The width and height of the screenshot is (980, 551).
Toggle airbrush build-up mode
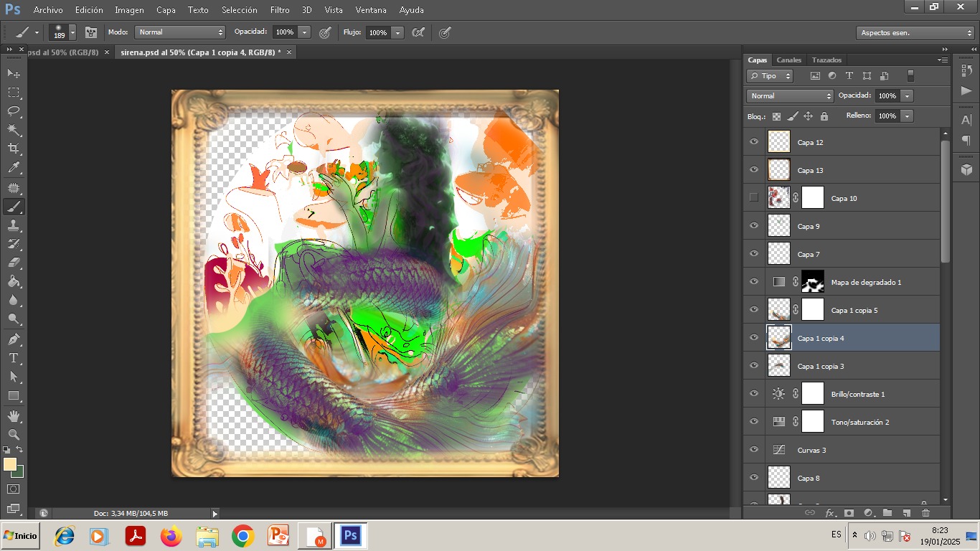pos(418,32)
